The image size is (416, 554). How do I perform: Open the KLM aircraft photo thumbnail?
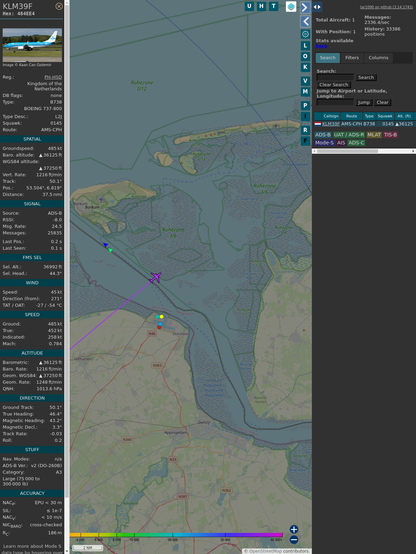[x=32, y=45]
